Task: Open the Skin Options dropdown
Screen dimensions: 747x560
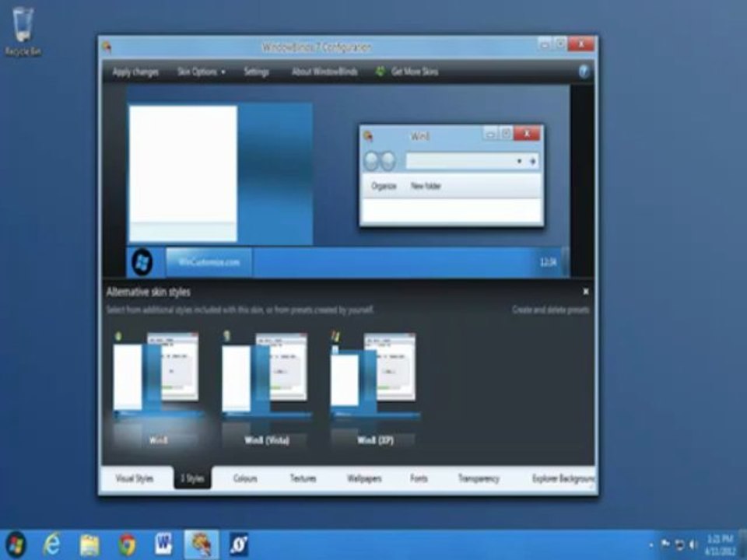Action: pyautogui.click(x=201, y=72)
